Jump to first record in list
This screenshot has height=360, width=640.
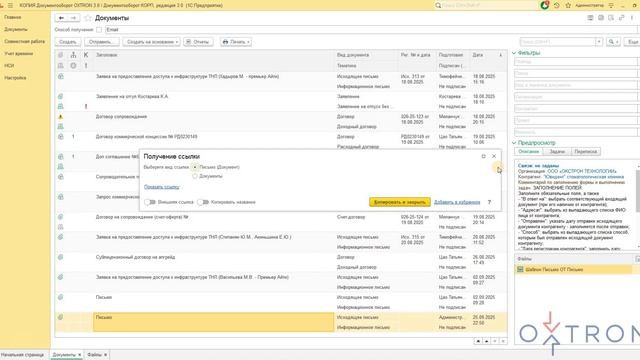[478, 341]
